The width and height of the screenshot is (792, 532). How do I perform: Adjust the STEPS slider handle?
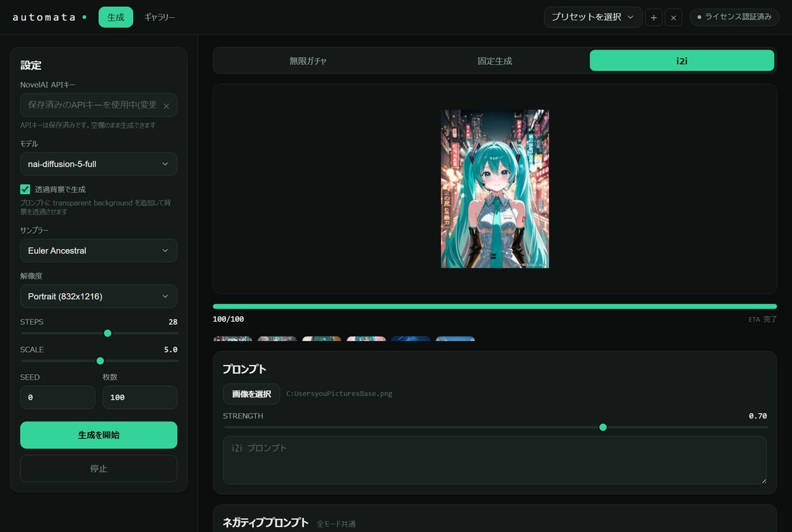(x=108, y=333)
